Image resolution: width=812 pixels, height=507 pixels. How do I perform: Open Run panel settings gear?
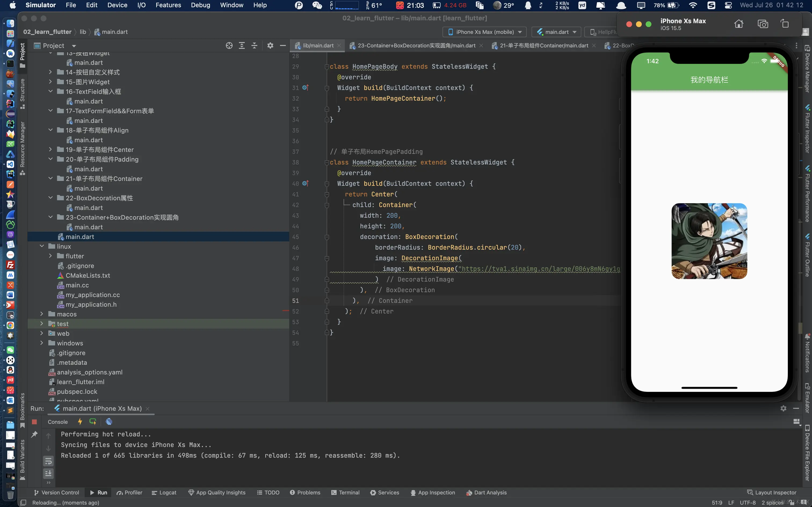tap(783, 408)
